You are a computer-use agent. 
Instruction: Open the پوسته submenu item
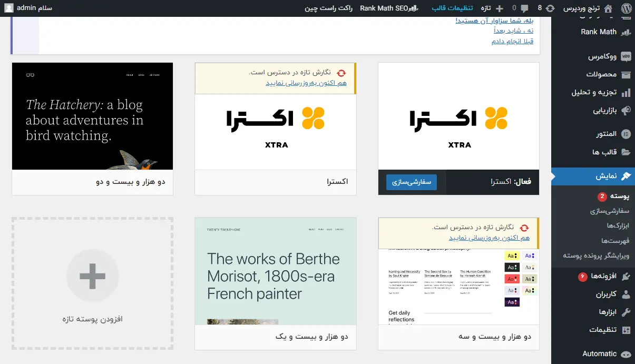tap(620, 196)
